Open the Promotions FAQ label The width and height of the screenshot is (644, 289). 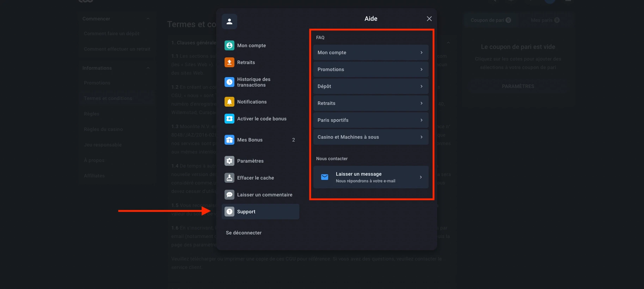coord(331,69)
